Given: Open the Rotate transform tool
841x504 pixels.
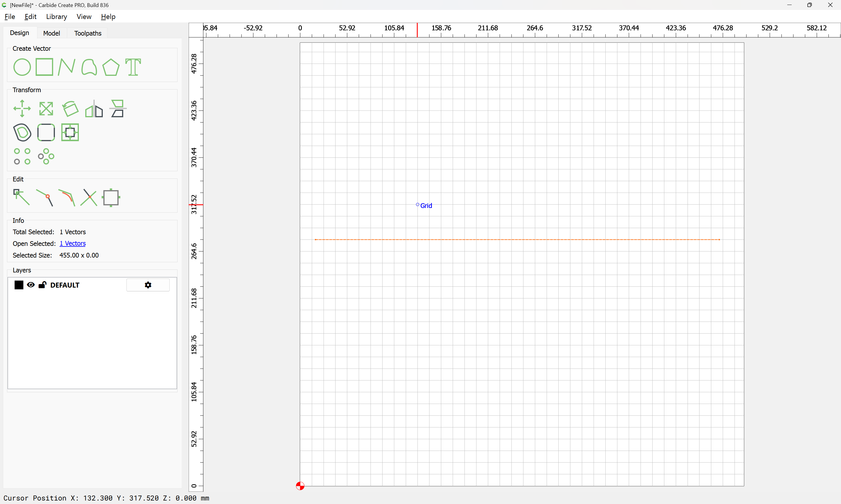Looking at the screenshot, I should click(x=70, y=109).
